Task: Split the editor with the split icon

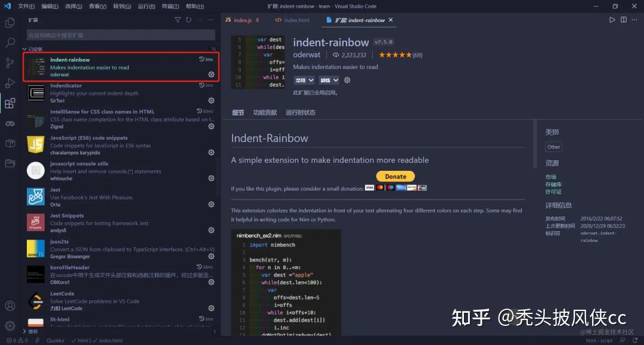Action: coord(624,20)
